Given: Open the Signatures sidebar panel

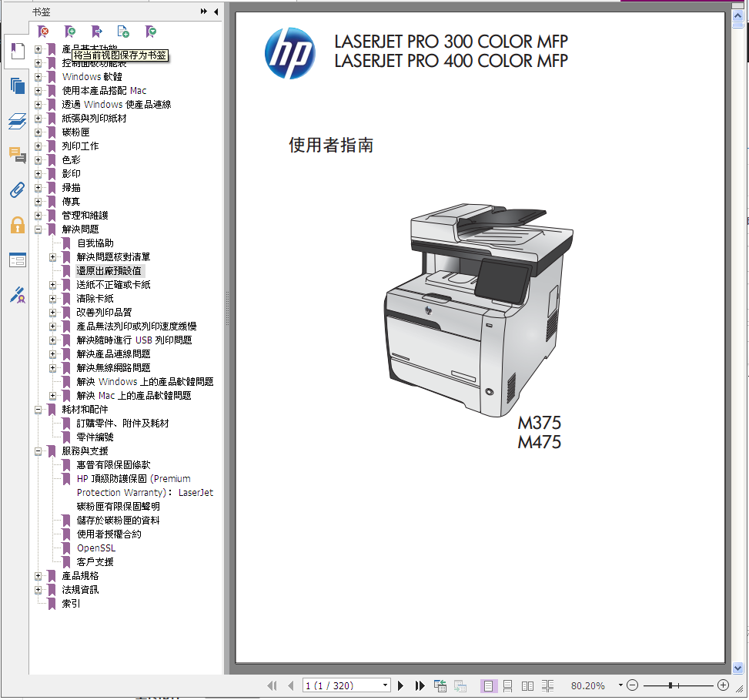Looking at the screenshot, I should click(18, 295).
